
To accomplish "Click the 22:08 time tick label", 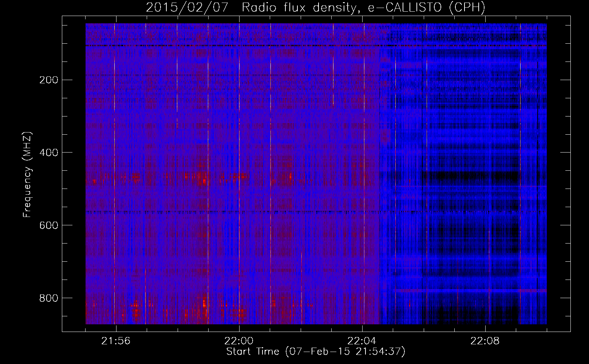I will click(485, 341).
